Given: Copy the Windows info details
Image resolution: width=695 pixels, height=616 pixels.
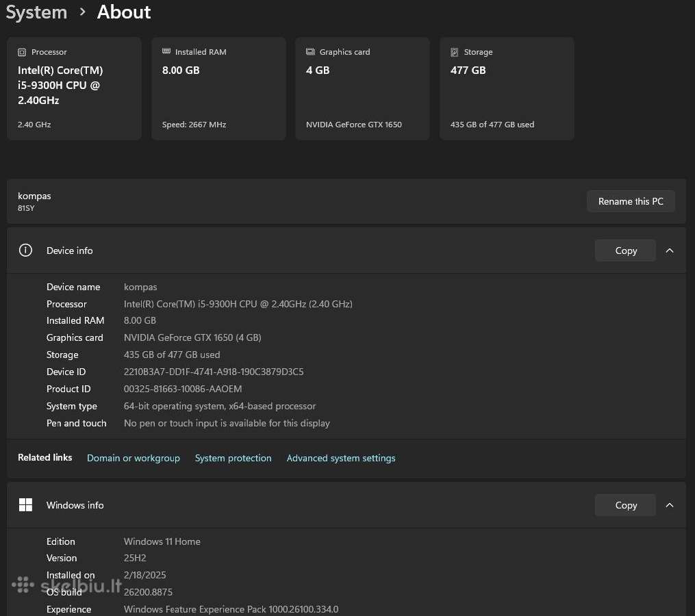Looking at the screenshot, I should click(625, 505).
